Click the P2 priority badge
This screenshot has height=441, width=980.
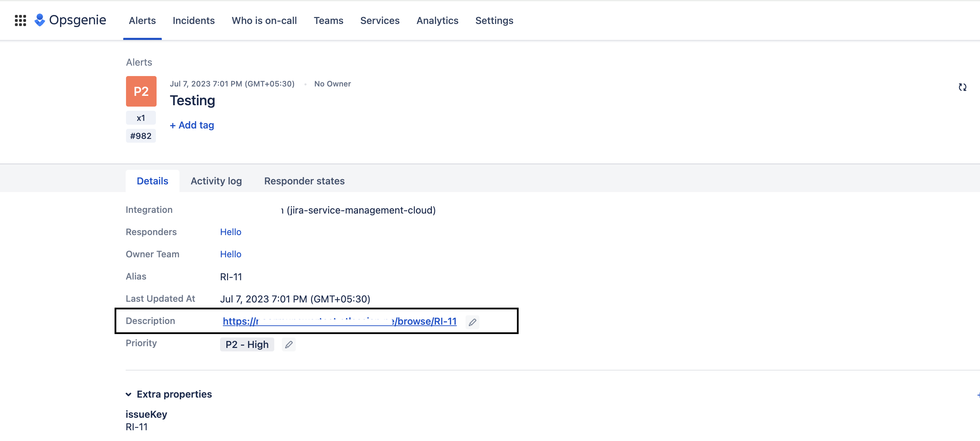141,91
